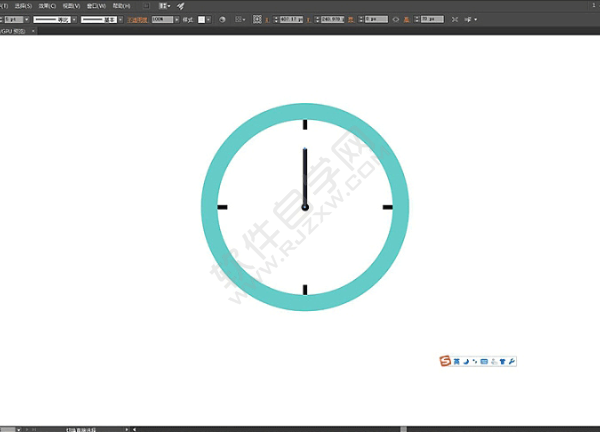Open the 帮助(H) menu
600x432 pixels.
(121, 6)
